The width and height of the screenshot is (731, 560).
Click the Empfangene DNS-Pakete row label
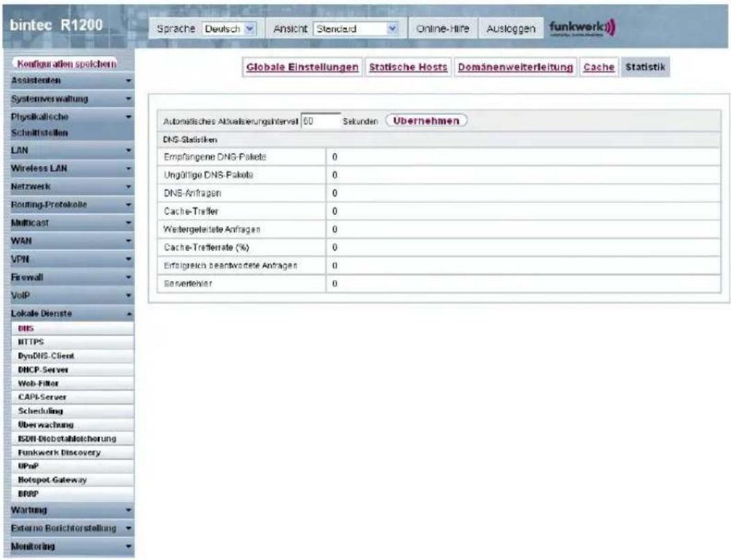click(215, 157)
